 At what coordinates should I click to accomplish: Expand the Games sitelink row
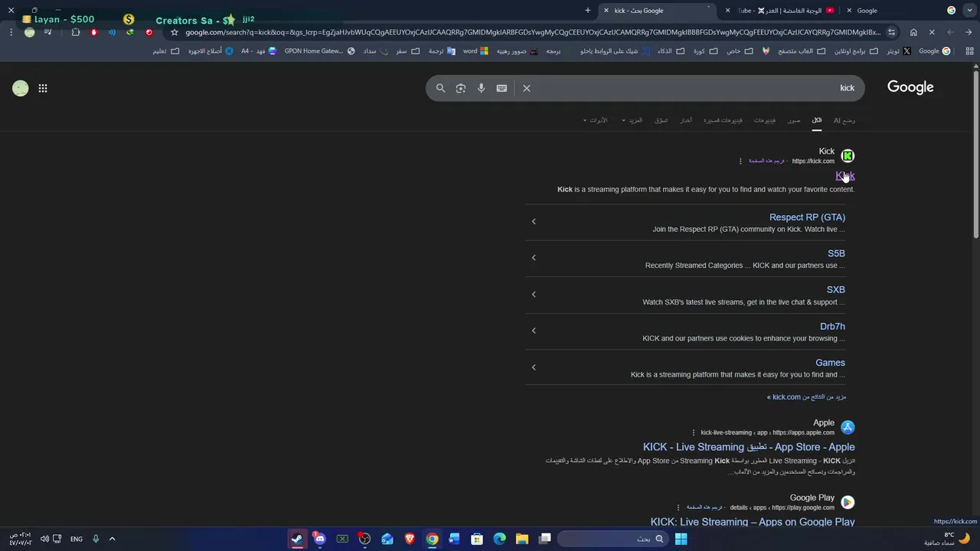[534, 367]
